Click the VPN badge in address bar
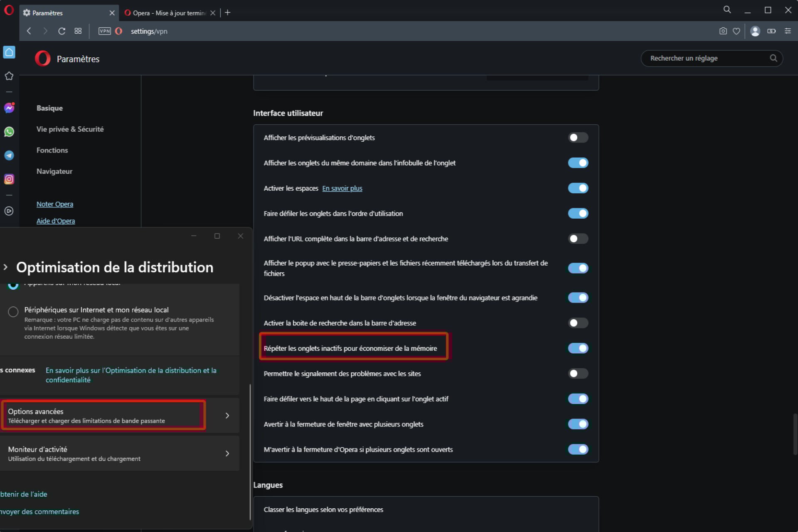Image resolution: width=798 pixels, height=532 pixels. click(105, 31)
